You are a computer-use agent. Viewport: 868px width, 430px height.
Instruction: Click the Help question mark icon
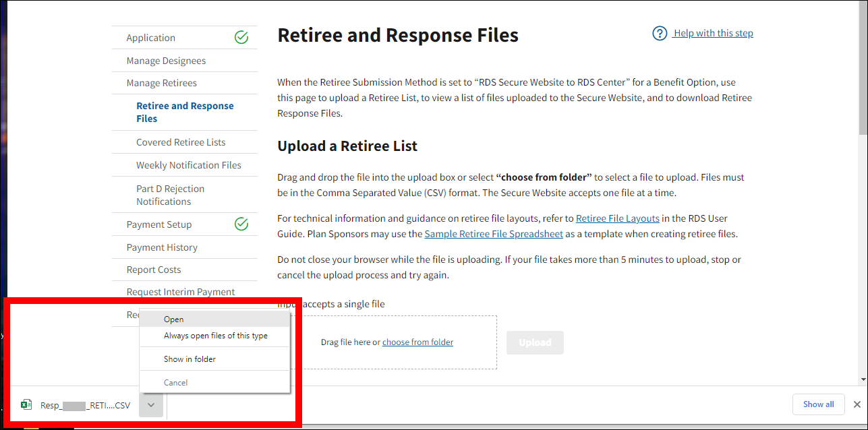point(660,34)
